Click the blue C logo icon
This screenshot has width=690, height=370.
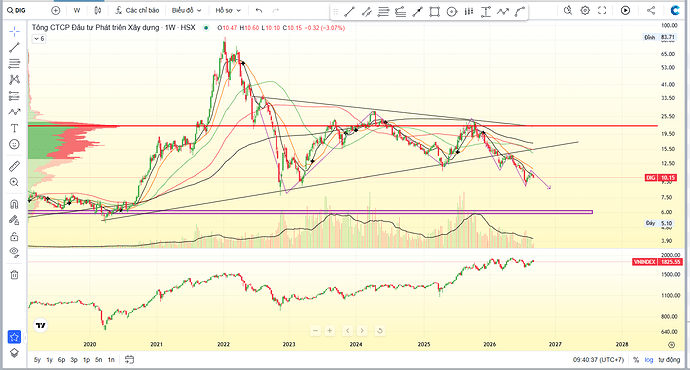pyautogui.click(x=675, y=10)
